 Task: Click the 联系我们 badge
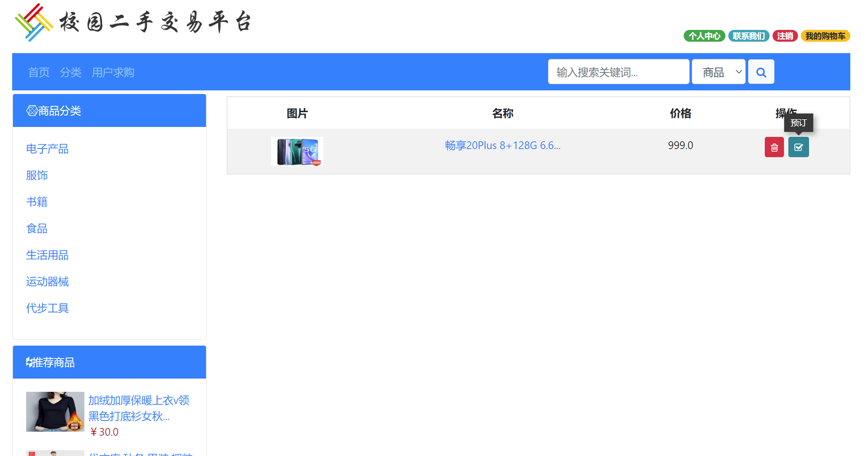pos(749,36)
